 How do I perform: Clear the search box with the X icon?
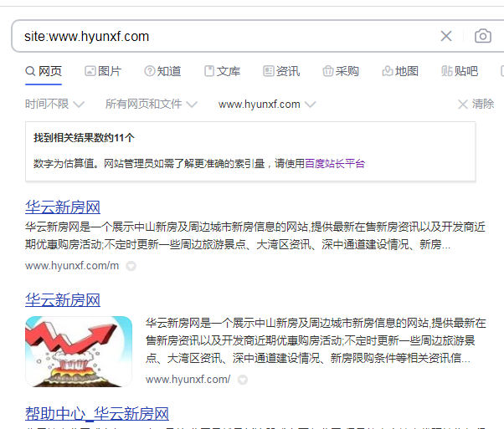coord(446,36)
